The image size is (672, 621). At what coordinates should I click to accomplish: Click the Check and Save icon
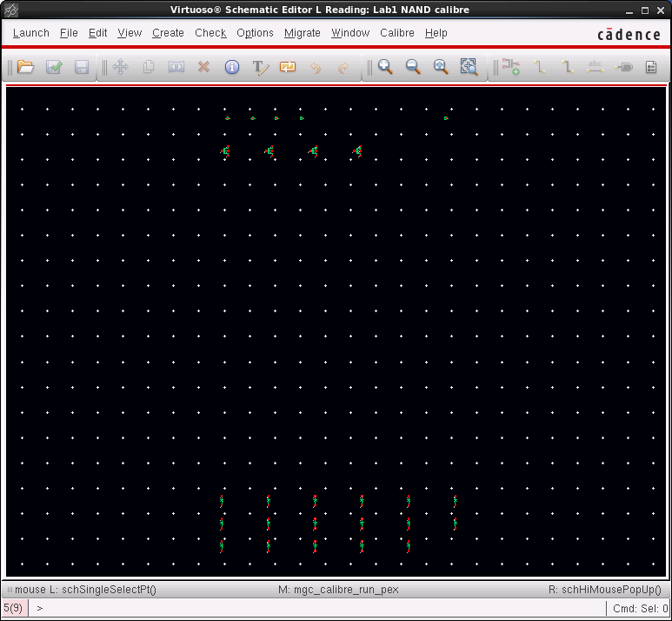point(54,67)
